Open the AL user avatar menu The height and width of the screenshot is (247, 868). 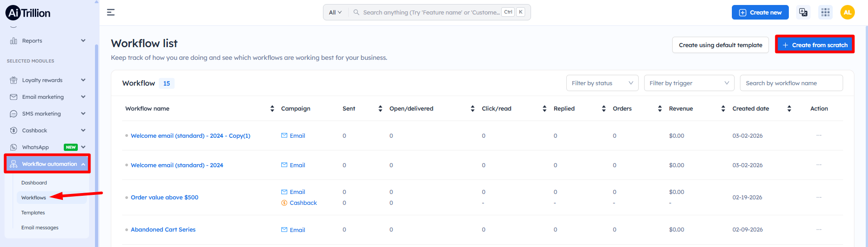pyautogui.click(x=847, y=12)
